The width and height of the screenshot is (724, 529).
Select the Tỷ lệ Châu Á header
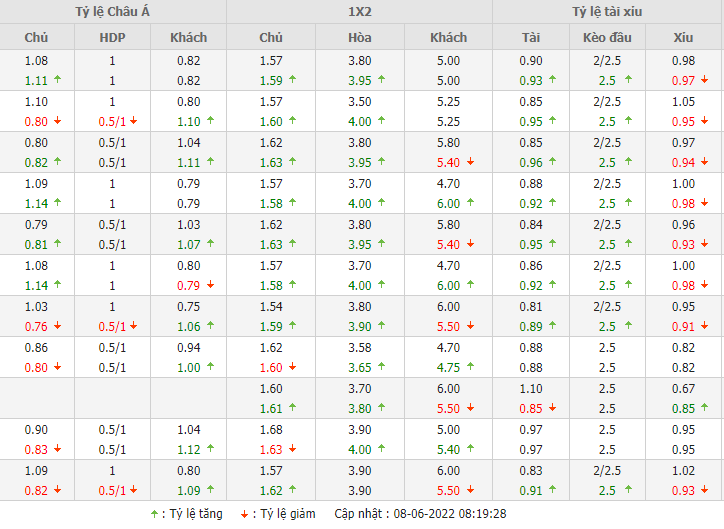click(113, 12)
